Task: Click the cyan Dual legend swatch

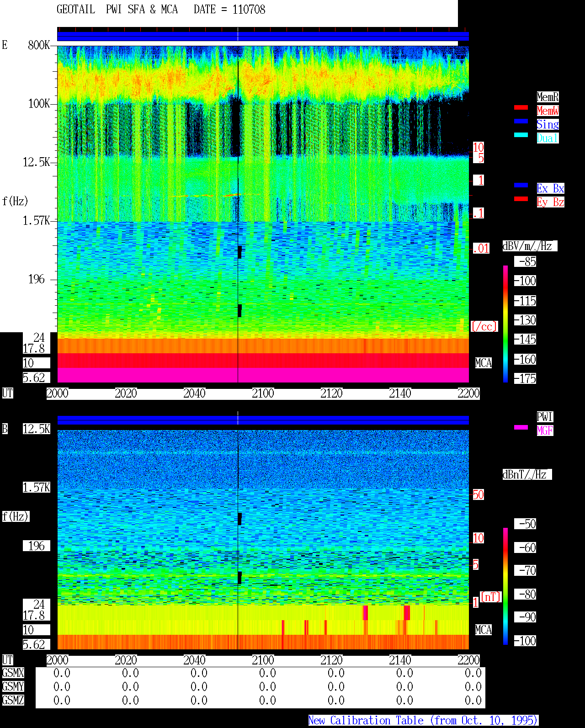Action: (521, 135)
